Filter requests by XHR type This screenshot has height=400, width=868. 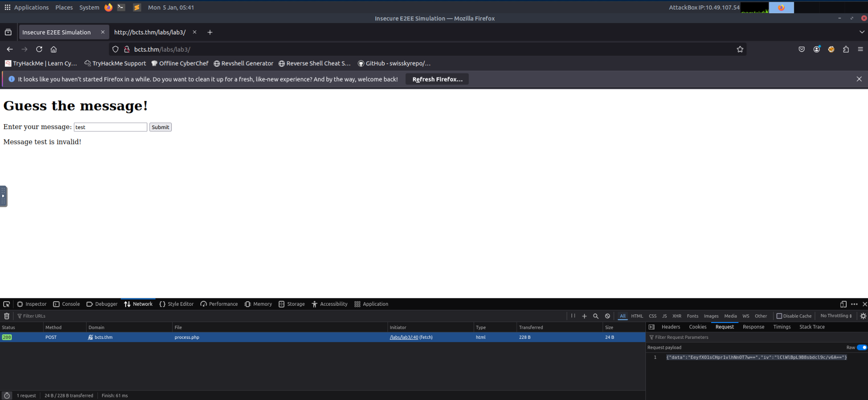(677, 316)
